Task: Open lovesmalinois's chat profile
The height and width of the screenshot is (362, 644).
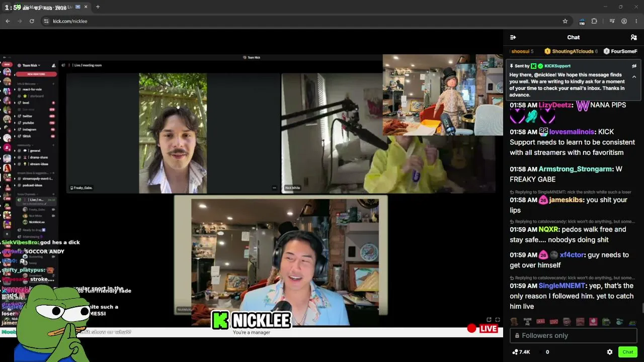Action: pos(572,132)
